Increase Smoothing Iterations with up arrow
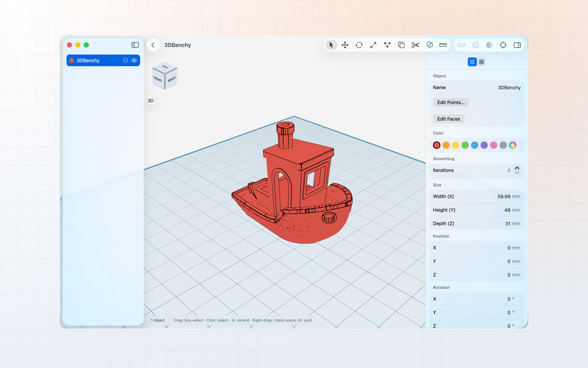 517,168
